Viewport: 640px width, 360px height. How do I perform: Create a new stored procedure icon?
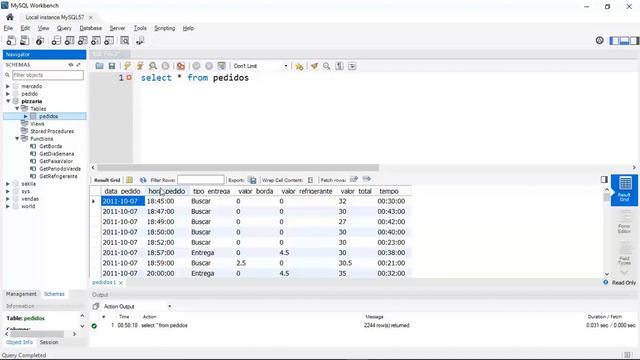tap(96, 40)
